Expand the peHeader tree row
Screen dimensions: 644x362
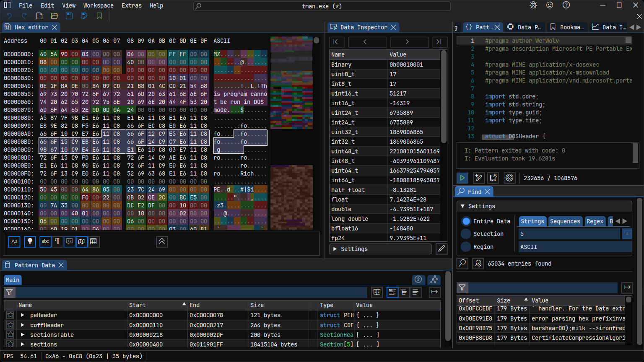tap(23, 315)
